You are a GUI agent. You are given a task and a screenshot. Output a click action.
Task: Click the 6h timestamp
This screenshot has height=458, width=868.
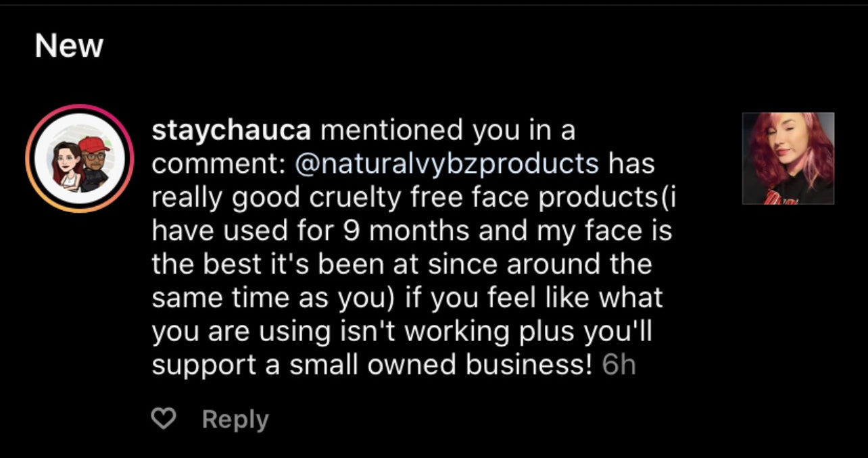coord(618,365)
